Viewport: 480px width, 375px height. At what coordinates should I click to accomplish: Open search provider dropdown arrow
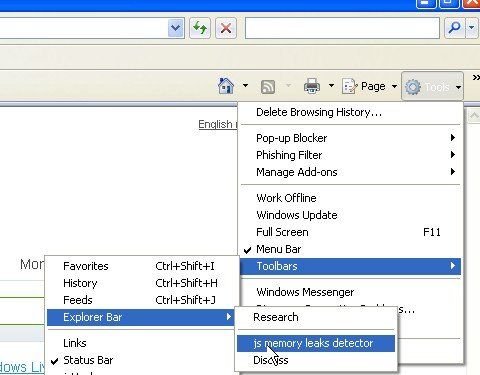pyautogui.click(x=472, y=28)
